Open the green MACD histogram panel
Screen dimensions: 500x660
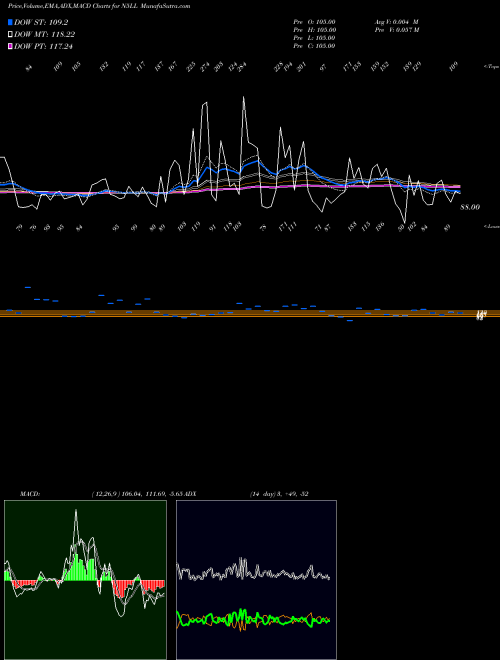coord(85,580)
